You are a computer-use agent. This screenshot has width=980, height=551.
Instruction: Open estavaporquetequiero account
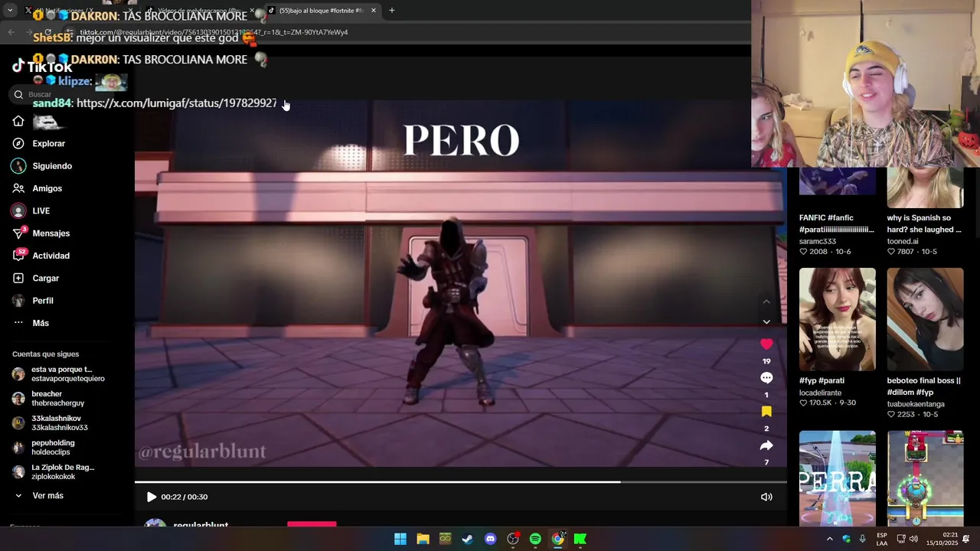pyautogui.click(x=58, y=374)
